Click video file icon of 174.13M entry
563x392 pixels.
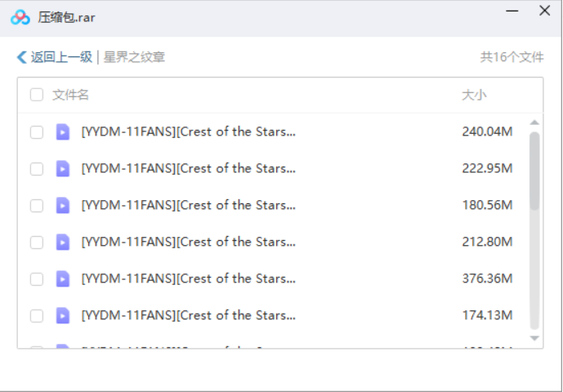[62, 315]
